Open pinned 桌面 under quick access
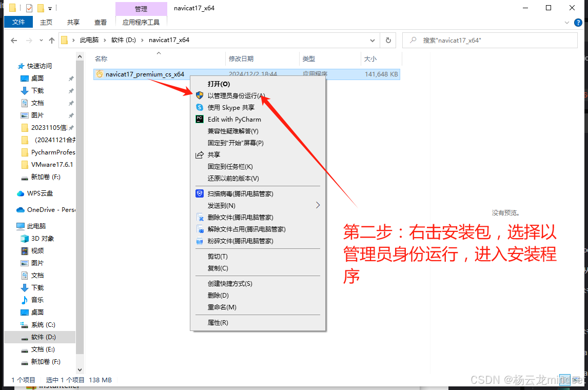 coord(37,79)
